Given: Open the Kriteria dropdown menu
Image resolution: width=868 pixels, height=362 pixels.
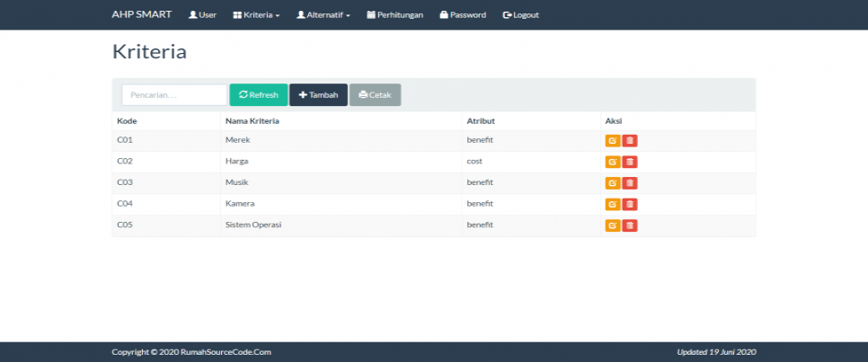Looking at the screenshot, I should (256, 15).
